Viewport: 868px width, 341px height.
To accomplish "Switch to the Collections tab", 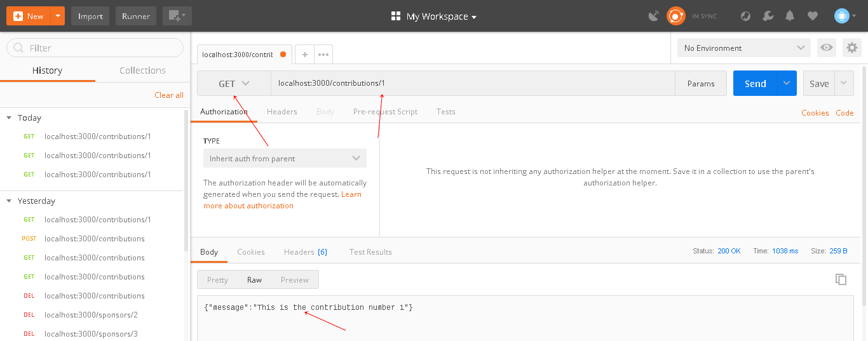I will 142,70.
